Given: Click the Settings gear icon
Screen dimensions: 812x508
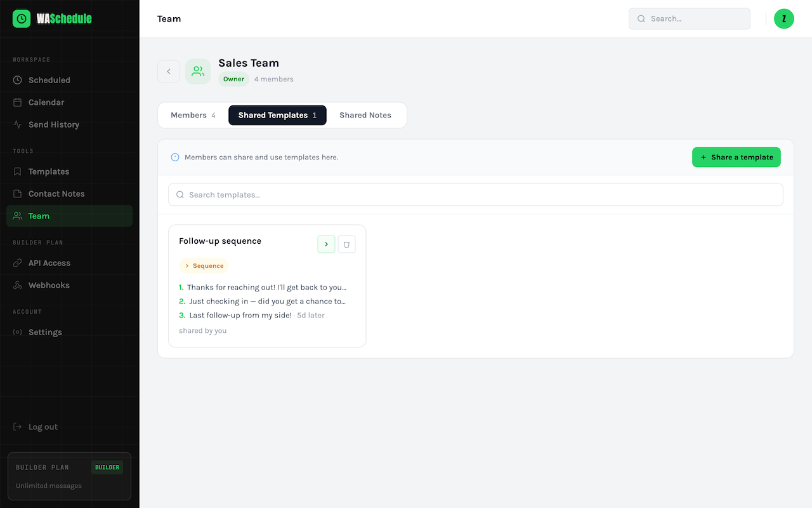Looking at the screenshot, I should [x=17, y=332].
